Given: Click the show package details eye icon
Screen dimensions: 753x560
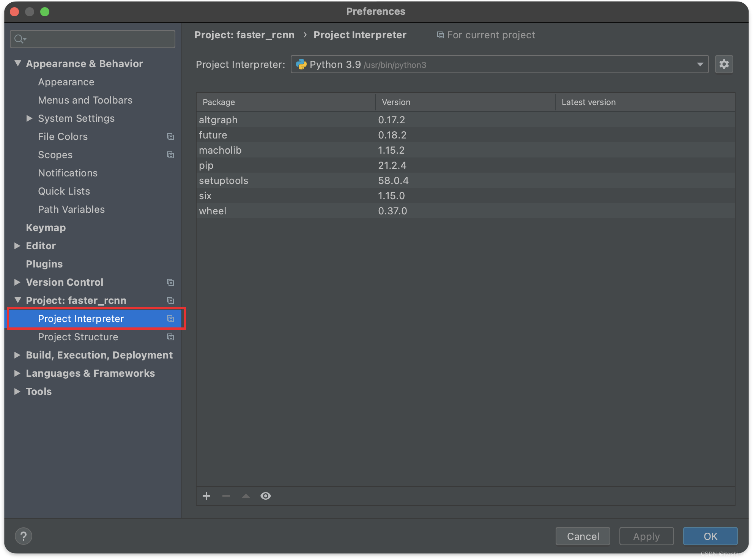Looking at the screenshot, I should pyautogui.click(x=266, y=496).
